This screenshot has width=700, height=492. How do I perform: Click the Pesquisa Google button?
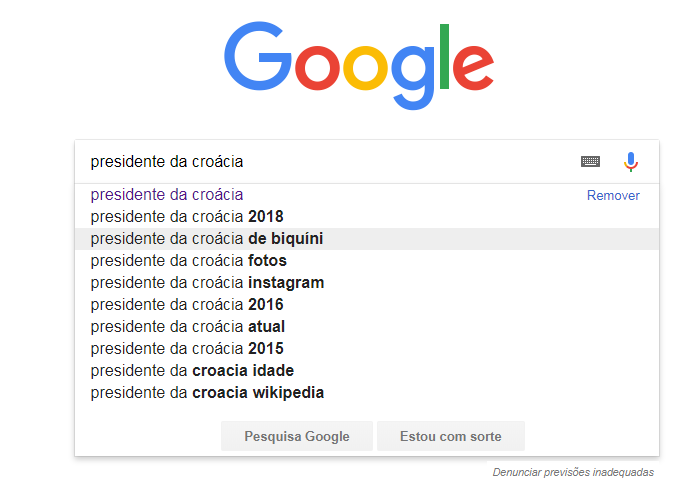point(297,436)
